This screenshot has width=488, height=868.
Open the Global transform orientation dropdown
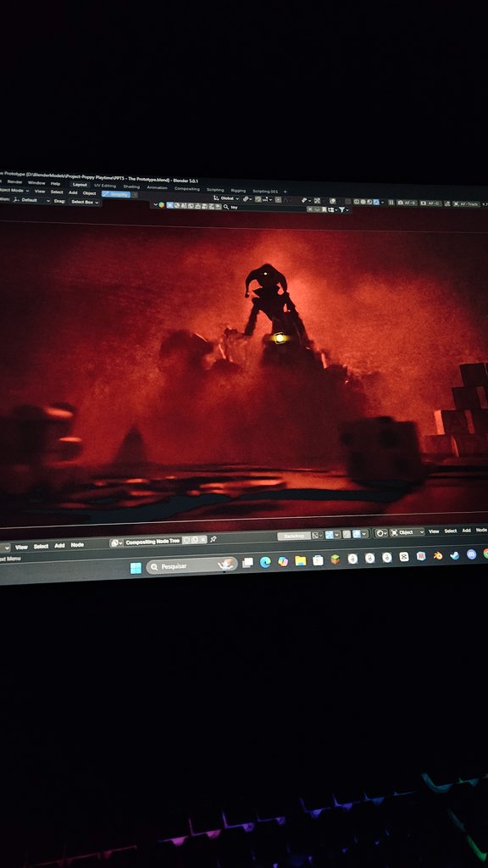pyautogui.click(x=226, y=198)
